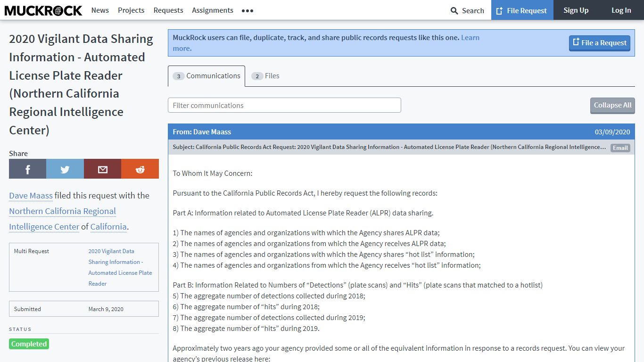This screenshot has width=644, height=362.
Task: Open the California jurisdiction link
Action: pos(108,227)
